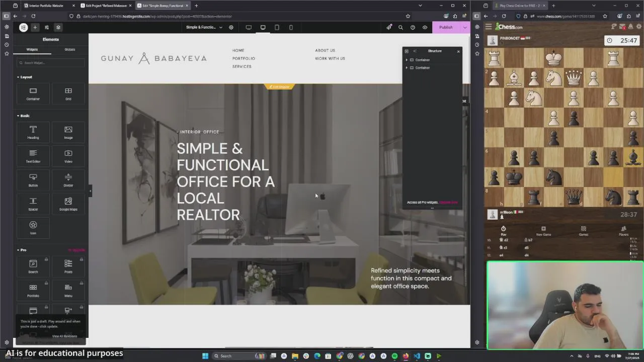
Task: Select the locked Menu Pro widget
Action: coord(68,290)
